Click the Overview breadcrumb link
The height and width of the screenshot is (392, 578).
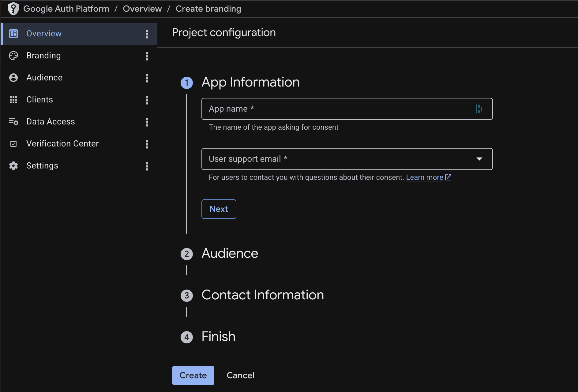[142, 9]
